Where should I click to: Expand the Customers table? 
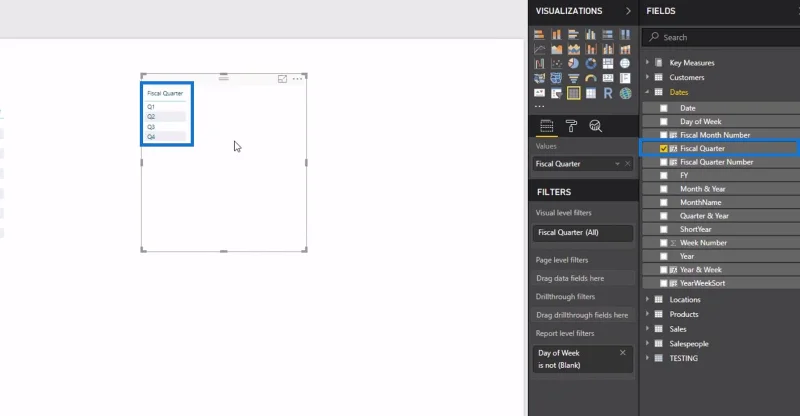(647, 77)
